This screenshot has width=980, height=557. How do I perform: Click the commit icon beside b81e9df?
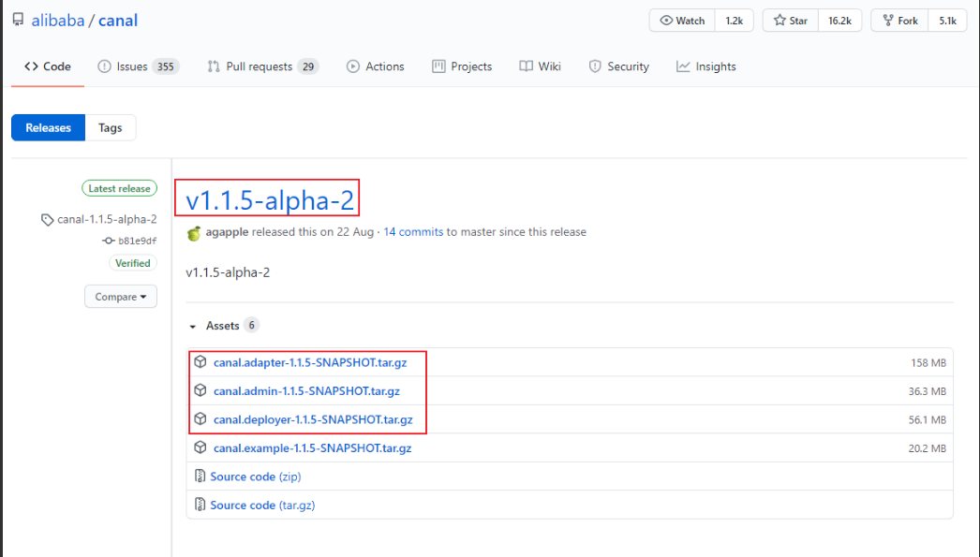(x=109, y=241)
